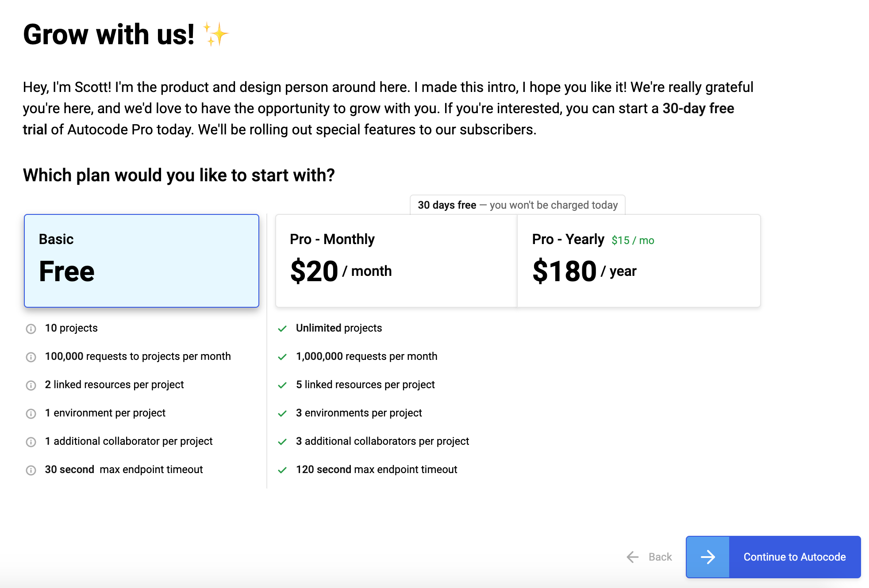
Task: Click checkmark next to 5 linked resources
Action: (x=282, y=385)
